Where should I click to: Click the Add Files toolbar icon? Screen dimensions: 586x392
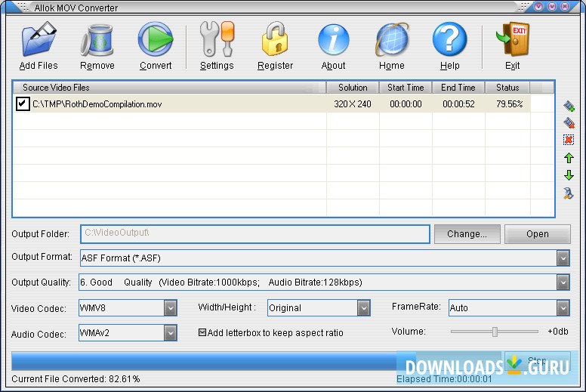(39, 39)
